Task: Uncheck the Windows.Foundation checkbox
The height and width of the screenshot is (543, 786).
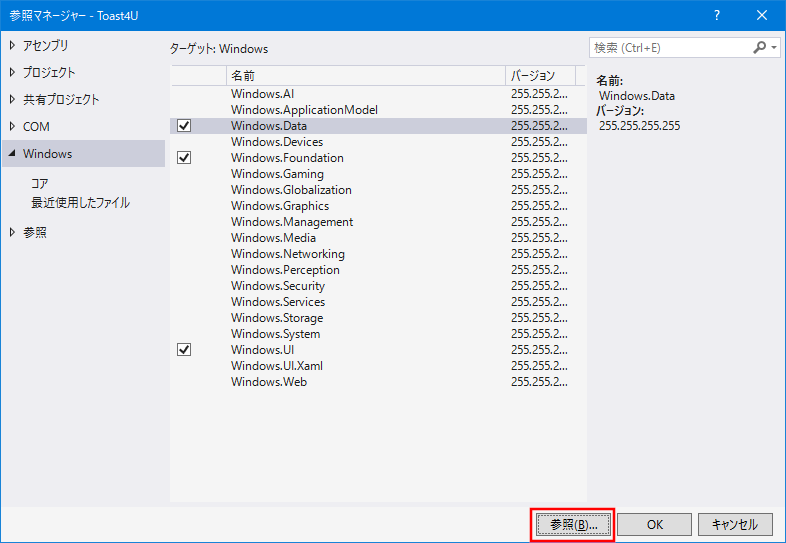Action: click(184, 158)
